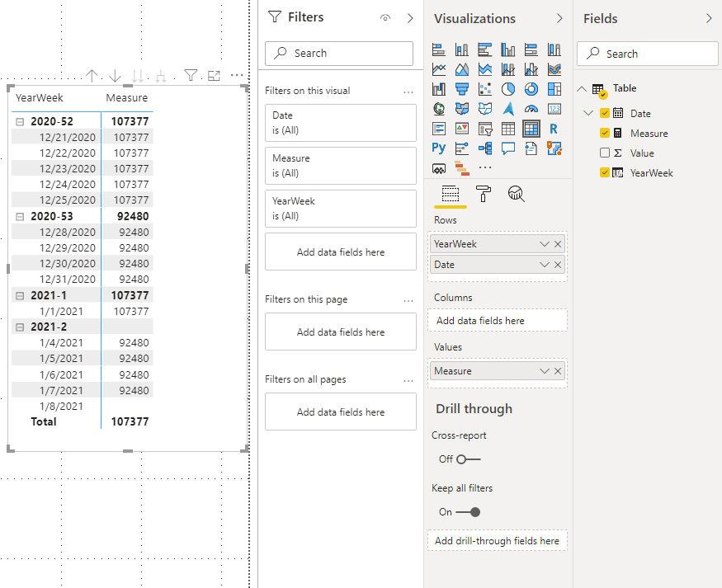The height and width of the screenshot is (588, 722).
Task: Open the Format paint roller tab
Action: (x=483, y=194)
